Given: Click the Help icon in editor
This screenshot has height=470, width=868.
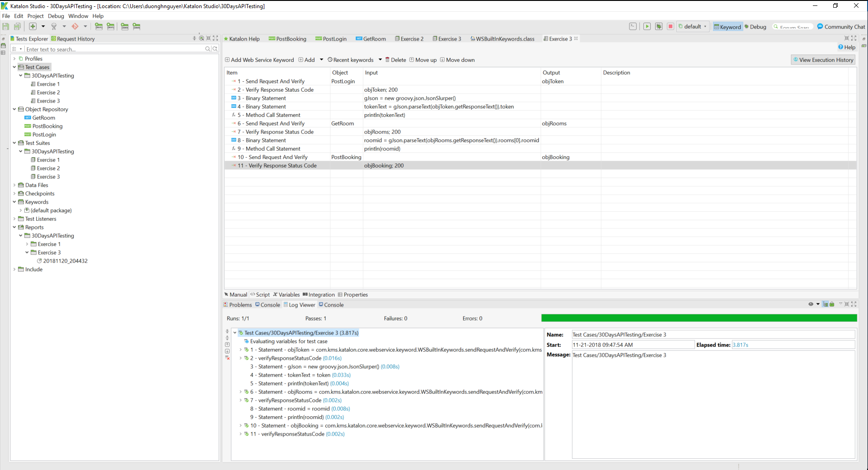Looking at the screenshot, I should tap(847, 47).
